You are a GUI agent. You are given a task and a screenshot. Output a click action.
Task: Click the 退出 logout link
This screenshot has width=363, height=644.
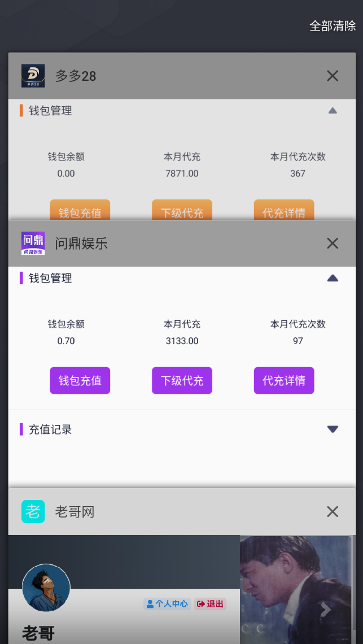(x=210, y=604)
